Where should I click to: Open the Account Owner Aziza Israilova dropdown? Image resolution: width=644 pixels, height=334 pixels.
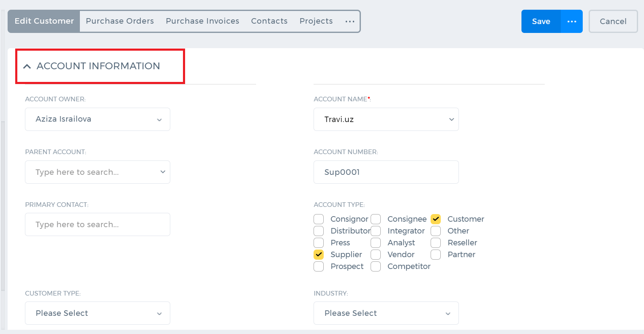click(98, 119)
